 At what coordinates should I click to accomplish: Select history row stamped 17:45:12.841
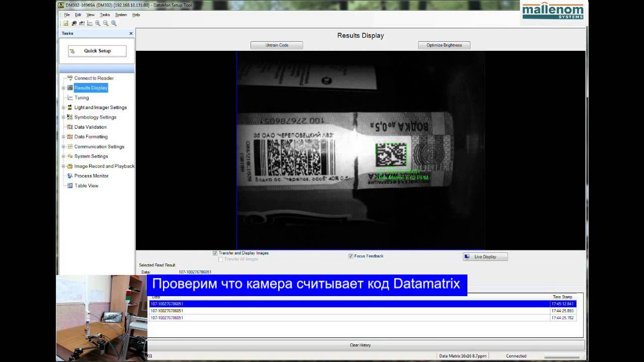tap(363, 304)
